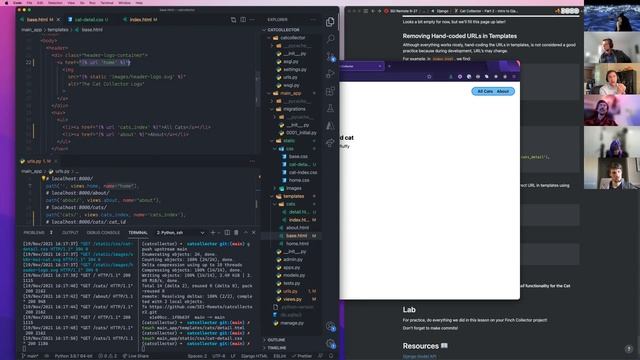Switch to the index.html editor tab

[141, 20]
